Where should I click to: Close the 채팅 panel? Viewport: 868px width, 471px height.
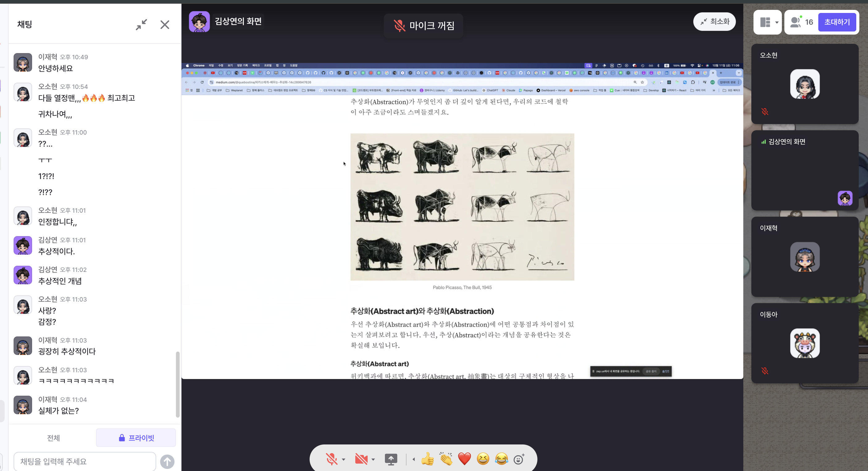pyautogui.click(x=165, y=25)
